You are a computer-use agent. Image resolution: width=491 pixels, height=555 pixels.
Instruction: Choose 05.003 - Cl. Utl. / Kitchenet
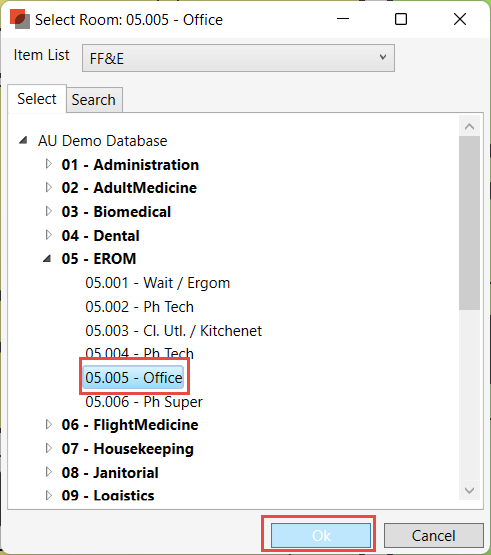173,331
